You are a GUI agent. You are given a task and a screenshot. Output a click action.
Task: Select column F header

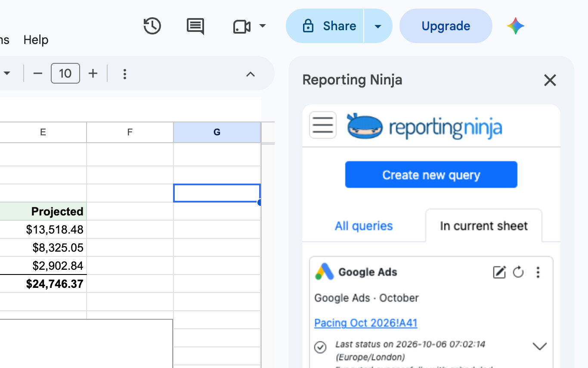(x=130, y=132)
